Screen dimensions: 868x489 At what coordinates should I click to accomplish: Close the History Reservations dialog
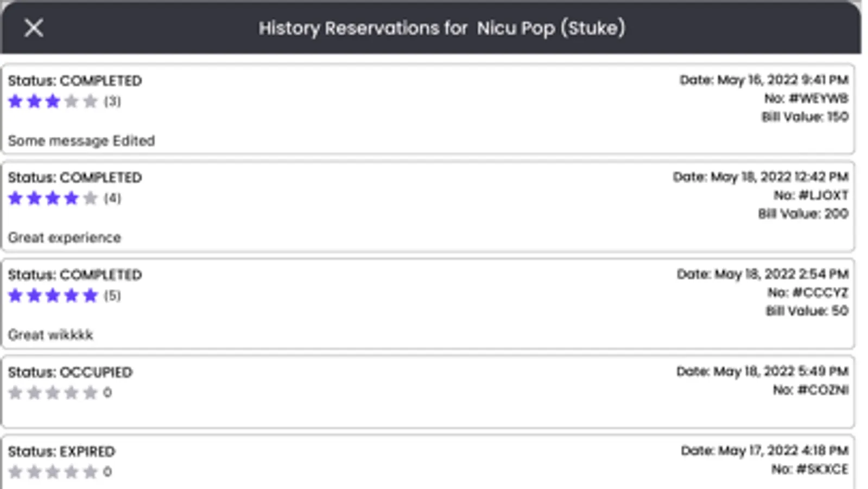tap(34, 28)
